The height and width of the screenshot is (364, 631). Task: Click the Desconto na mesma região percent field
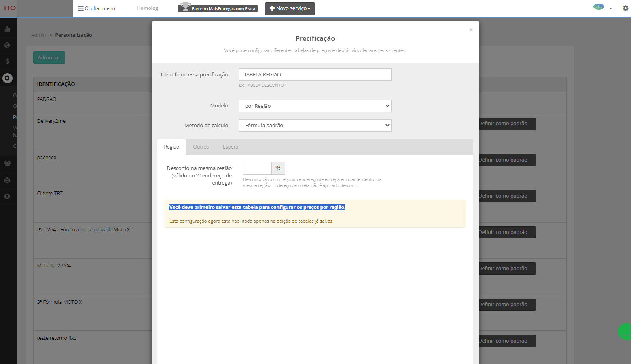tap(257, 168)
